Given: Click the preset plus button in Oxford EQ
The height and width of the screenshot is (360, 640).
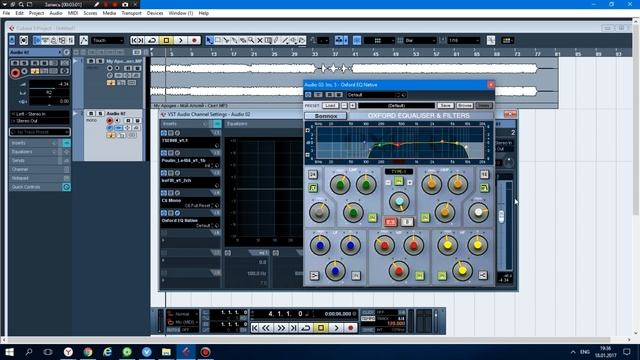Looking at the screenshot, I should 352,106.
